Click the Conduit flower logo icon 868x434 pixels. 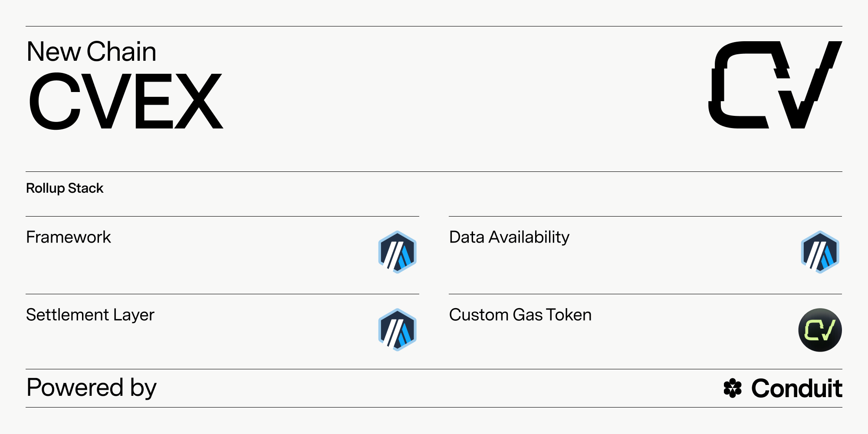[733, 388]
